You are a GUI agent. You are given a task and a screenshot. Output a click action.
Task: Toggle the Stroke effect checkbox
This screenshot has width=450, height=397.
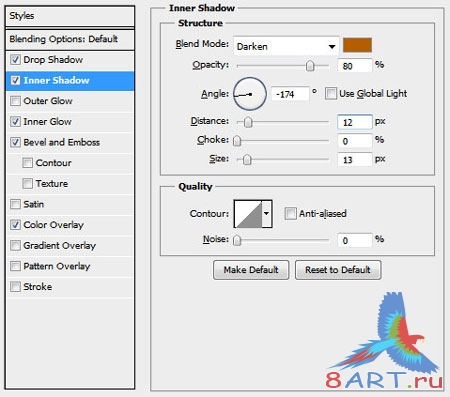[15, 287]
